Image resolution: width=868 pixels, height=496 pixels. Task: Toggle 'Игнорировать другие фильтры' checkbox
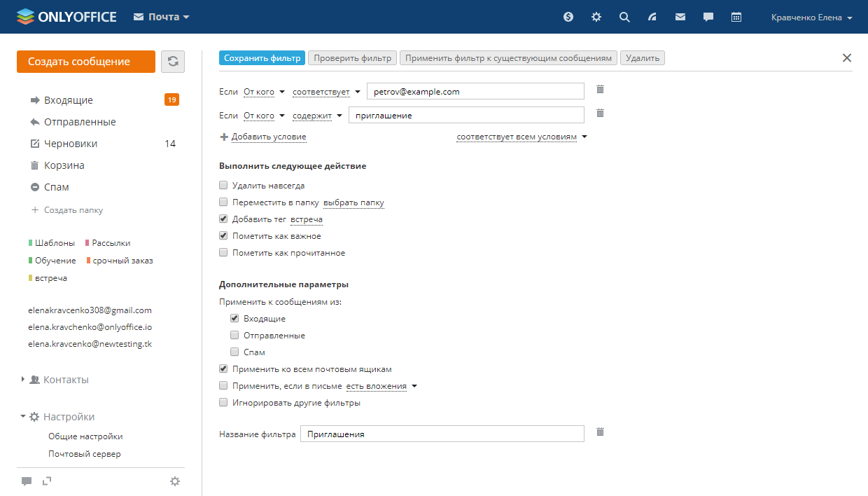(x=223, y=403)
